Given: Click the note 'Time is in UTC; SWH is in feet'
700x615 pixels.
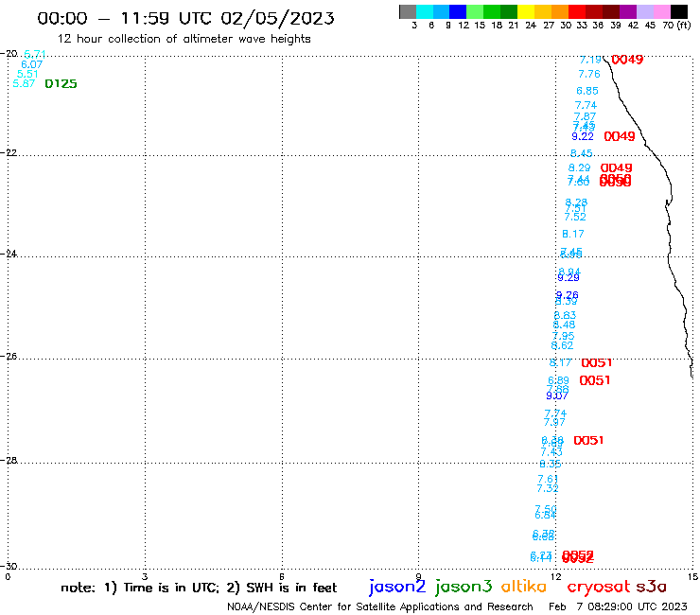Looking at the screenshot, I should [199, 588].
